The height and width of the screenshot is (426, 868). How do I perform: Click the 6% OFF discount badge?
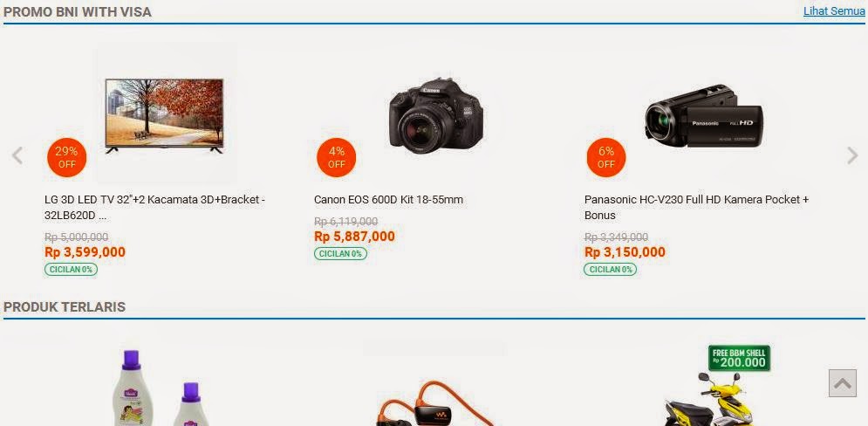point(606,157)
